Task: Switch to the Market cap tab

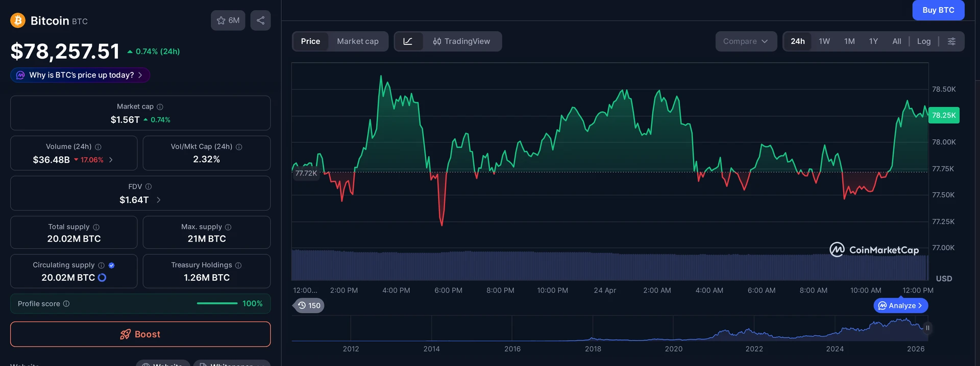Action: pyautogui.click(x=357, y=41)
